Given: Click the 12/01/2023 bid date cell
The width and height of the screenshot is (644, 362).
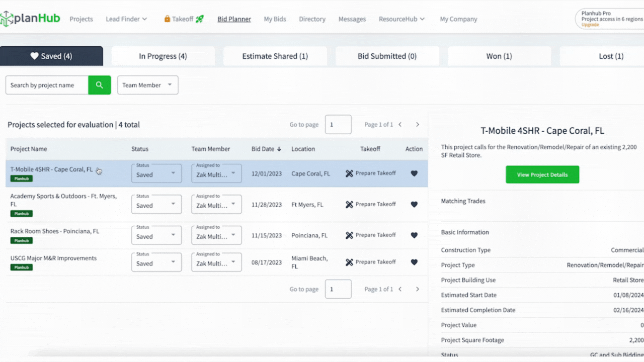Looking at the screenshot, I should click(x=267, y=173).
